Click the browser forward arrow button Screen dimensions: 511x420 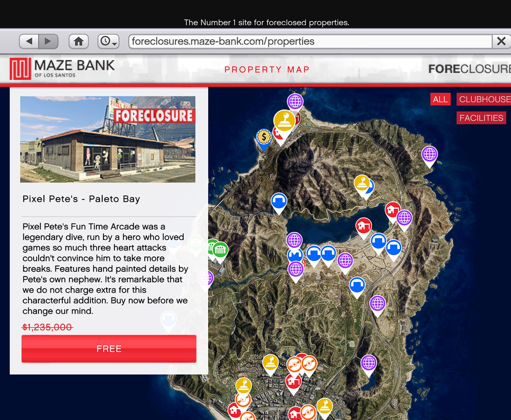point(48,41)
